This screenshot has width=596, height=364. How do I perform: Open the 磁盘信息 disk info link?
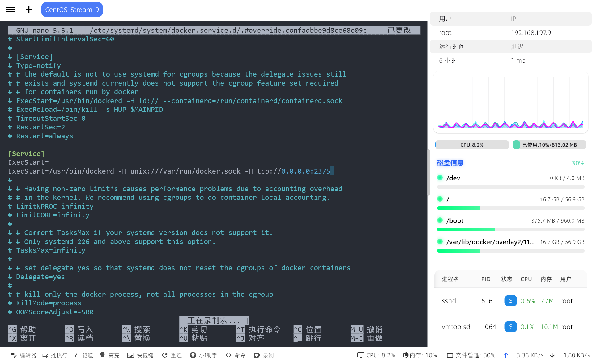[450, 163]
